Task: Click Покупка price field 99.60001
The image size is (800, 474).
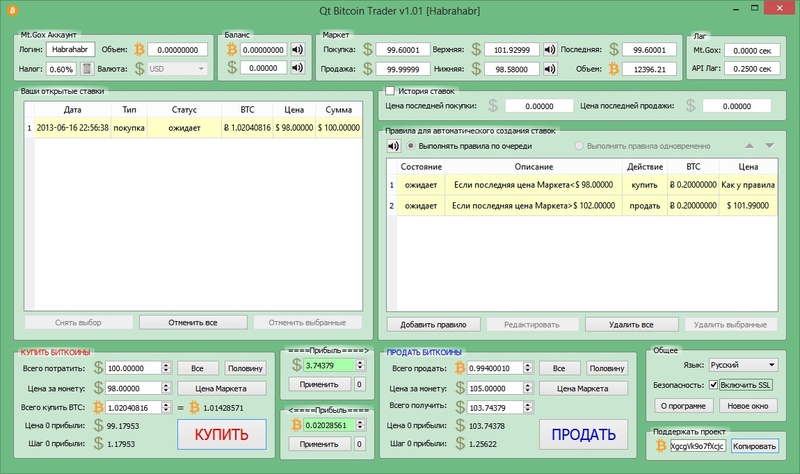Action: click(403, 49)
